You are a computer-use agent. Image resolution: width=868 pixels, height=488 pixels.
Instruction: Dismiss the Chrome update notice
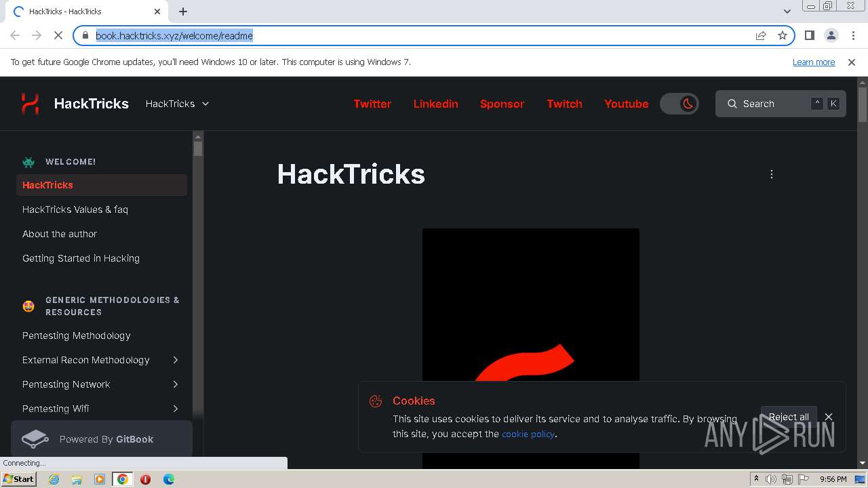click(x=852, y=62)
